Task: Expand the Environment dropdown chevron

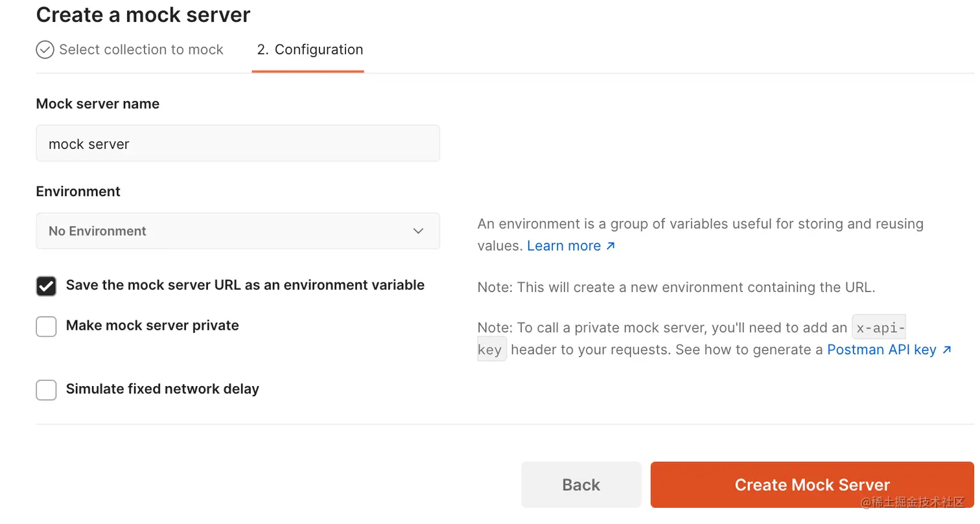Action: pyautogui.click(x=419, y=231)
